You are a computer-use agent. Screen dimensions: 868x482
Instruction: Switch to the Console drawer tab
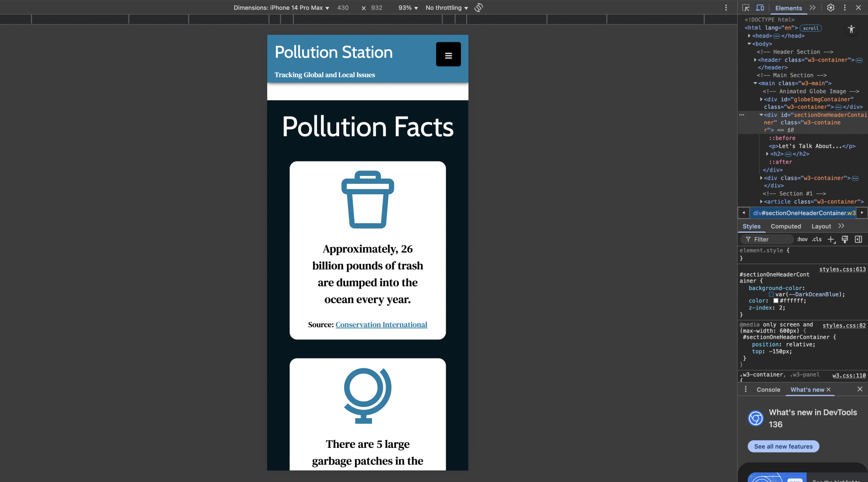pos(768,390)
